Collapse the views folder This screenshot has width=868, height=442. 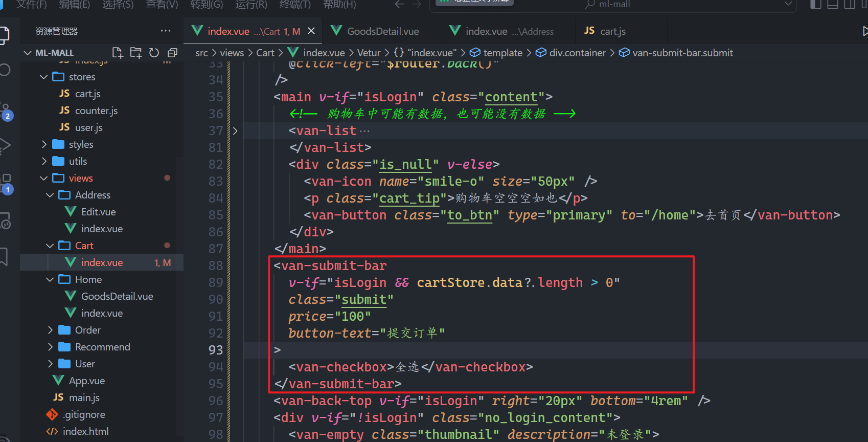click(44, 178)
